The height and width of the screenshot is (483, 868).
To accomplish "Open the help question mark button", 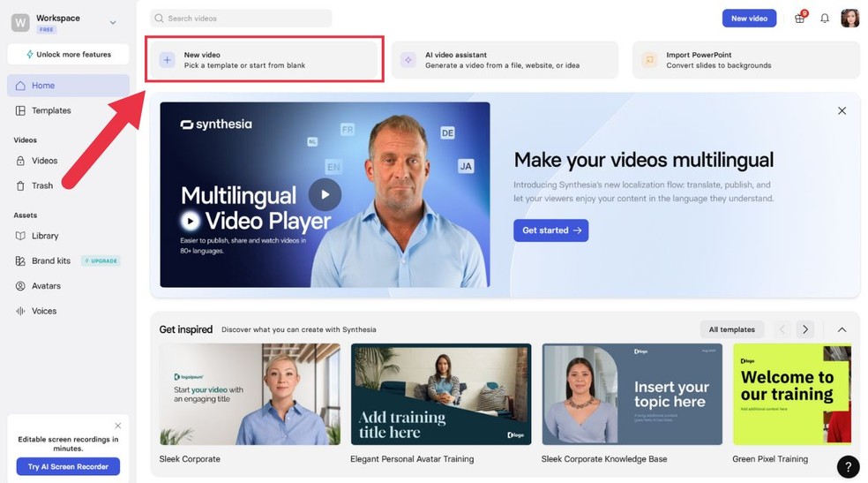I will 848,466.
